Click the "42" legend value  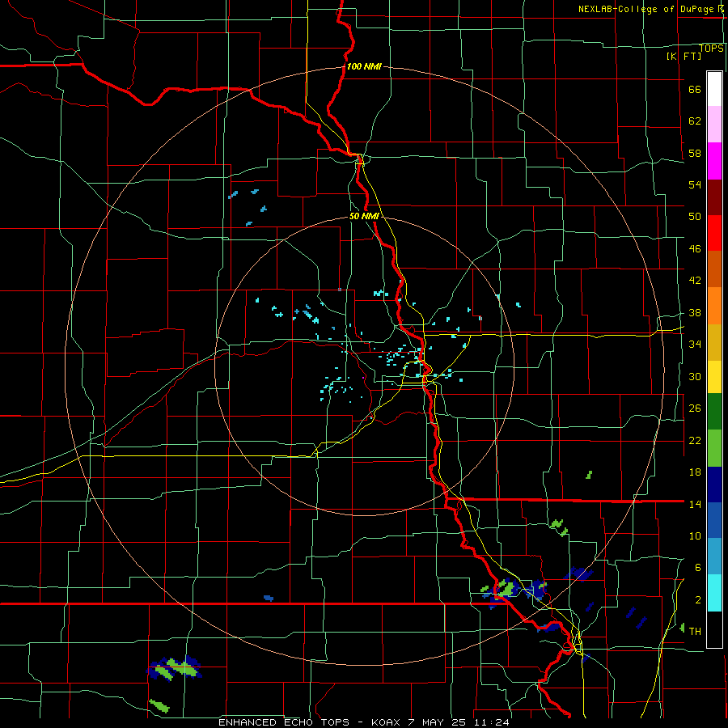pos(695,281)
